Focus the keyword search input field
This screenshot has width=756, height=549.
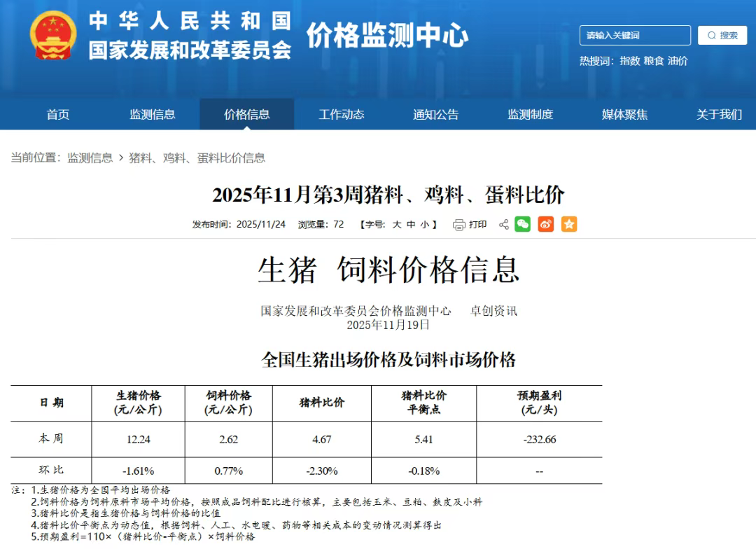634,35
